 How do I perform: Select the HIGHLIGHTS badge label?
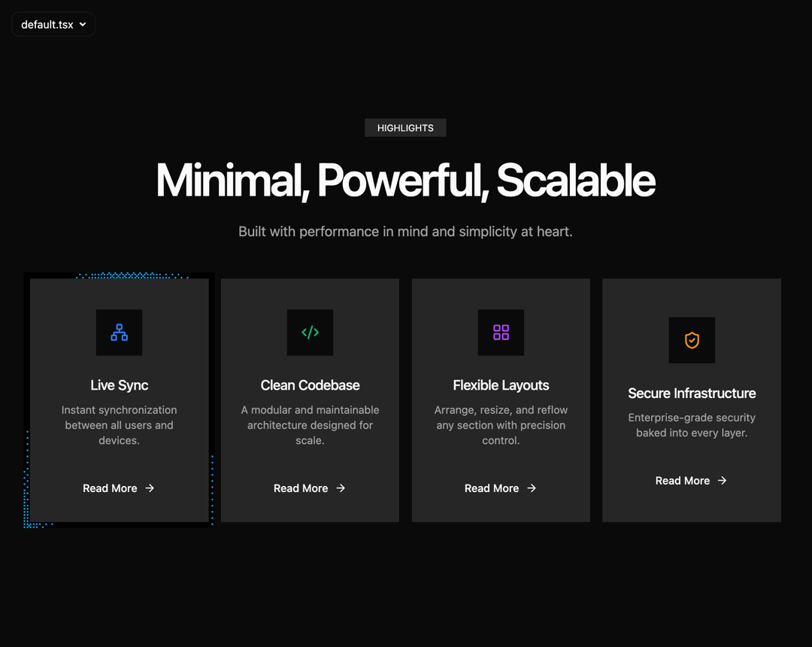(x=405, y=128)
